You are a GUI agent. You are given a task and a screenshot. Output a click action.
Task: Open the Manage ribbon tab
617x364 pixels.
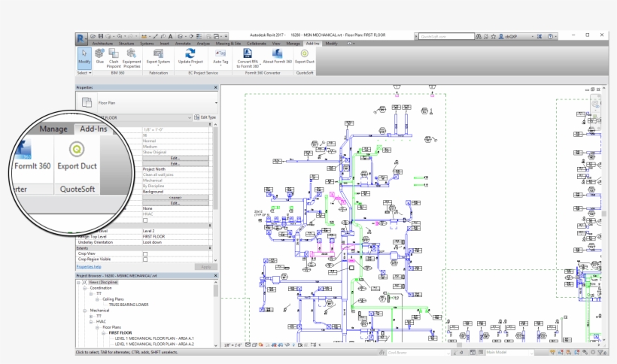point(293,44)
